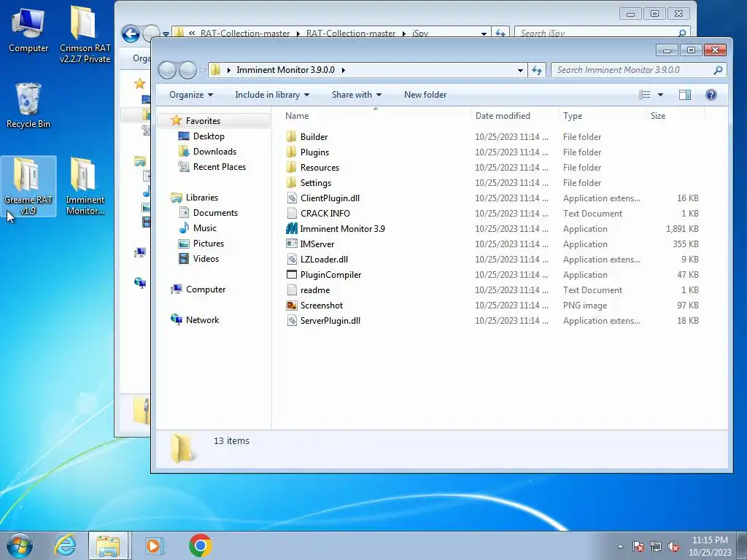
Task: Select the ServerPlugin.dll file icon
Action: [292, 321]
